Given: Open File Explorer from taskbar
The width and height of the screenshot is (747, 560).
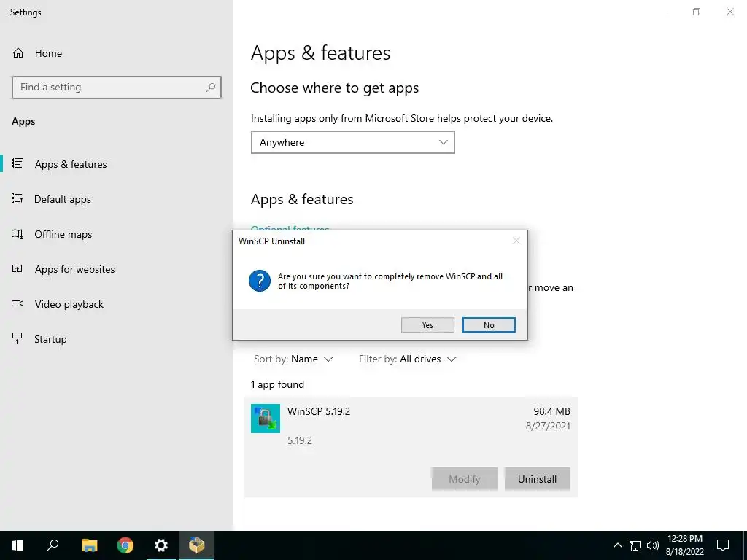Looking at the screenshot, I should [x=89, y=545].
